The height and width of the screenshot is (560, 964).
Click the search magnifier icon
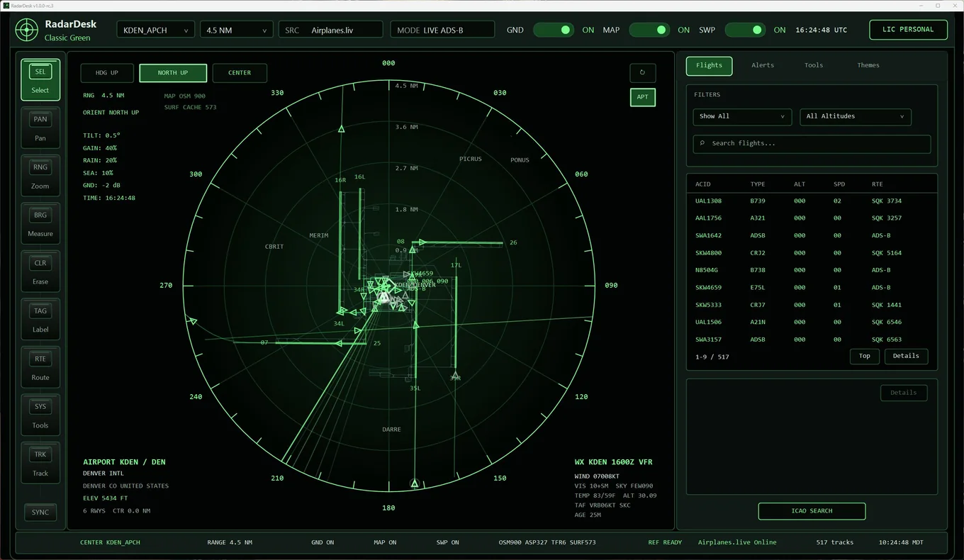click(x=702, y=143)
